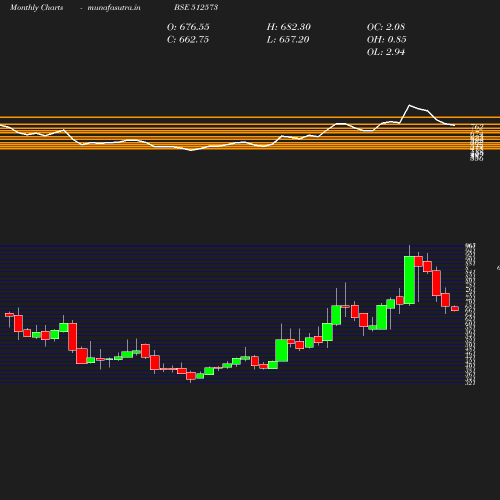Click the 'OL: 2.94' value

pyautogui.click(x=386, y=52)
